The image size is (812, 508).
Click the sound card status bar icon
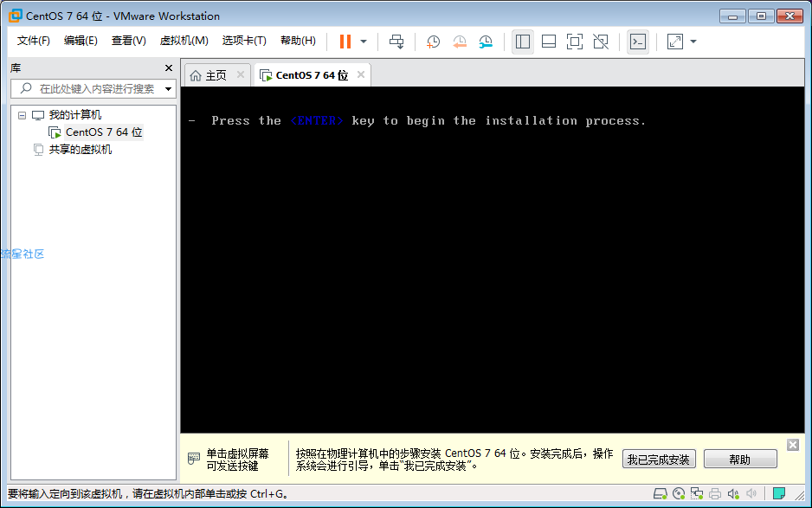pos(733,494)
